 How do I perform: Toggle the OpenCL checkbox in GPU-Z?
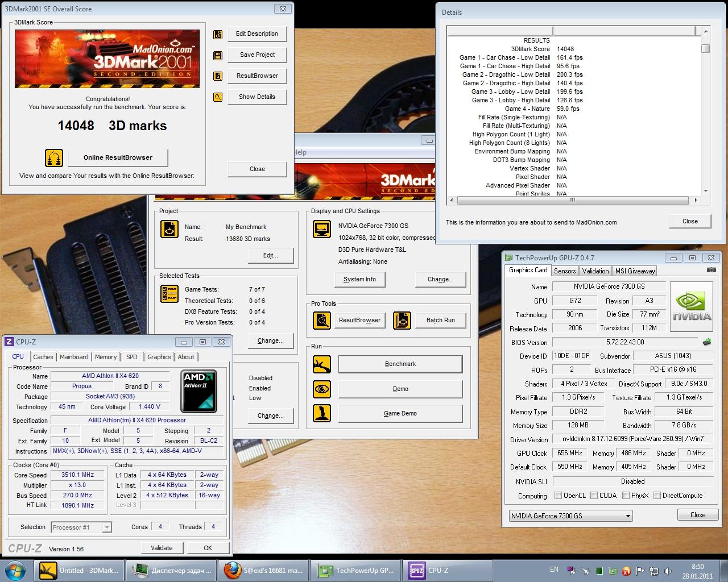click(558, 496)
